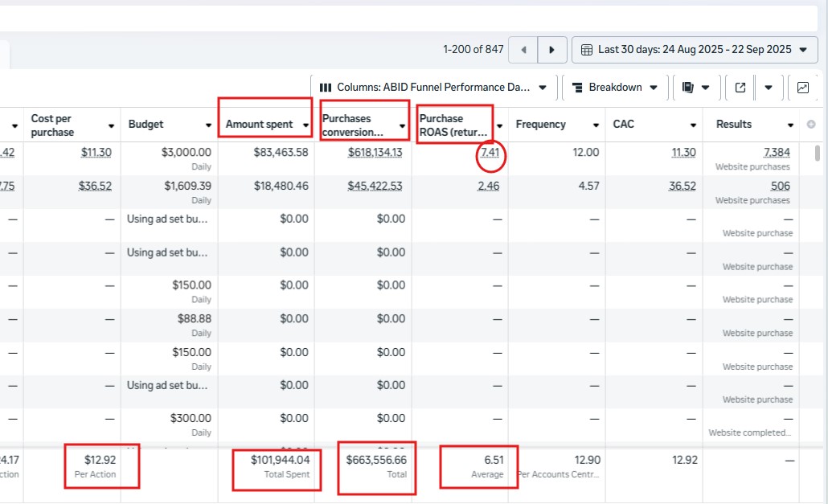The height and width of the screenshot is (504, 828).
Task: Click the 36.52 CAC value link
Action: (682, 186)
